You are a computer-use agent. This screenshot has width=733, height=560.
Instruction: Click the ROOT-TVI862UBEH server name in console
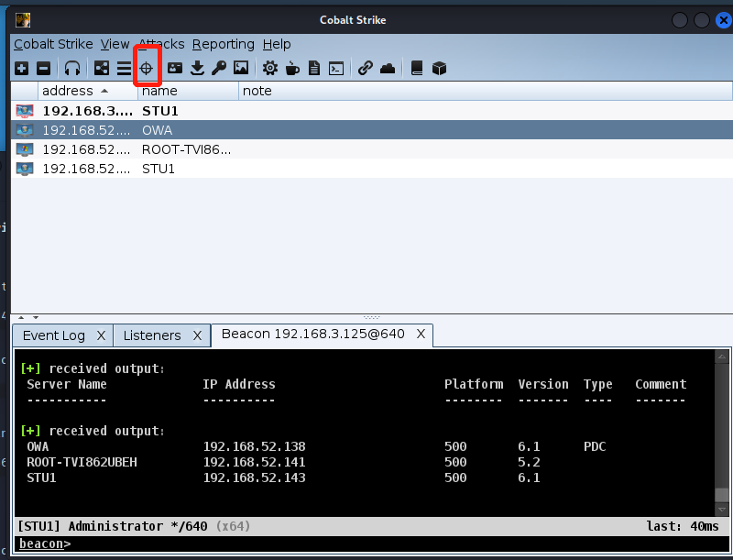[82, 462]
